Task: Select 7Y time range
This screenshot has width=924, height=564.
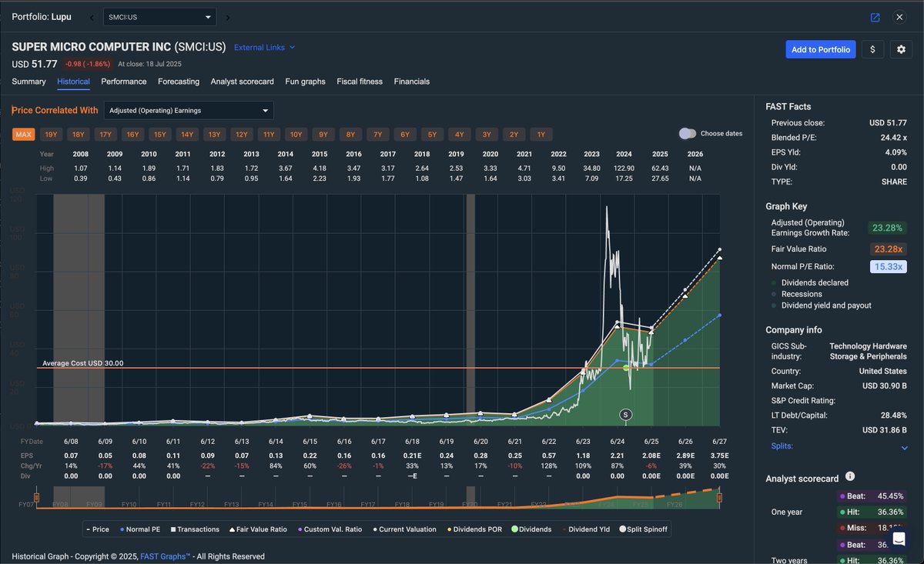Action: point(377,135)
